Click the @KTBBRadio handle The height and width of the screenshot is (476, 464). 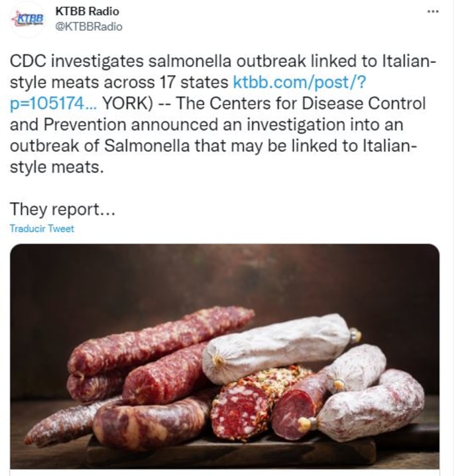pyautogui.click(x=88, y=26)
